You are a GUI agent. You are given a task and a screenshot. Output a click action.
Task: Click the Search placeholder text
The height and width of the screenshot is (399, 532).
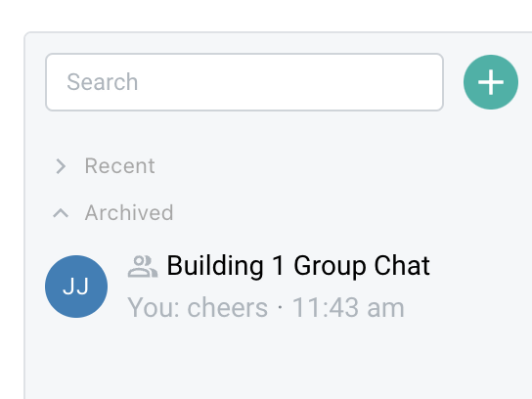pyautogui.click(x=102, y=82)
